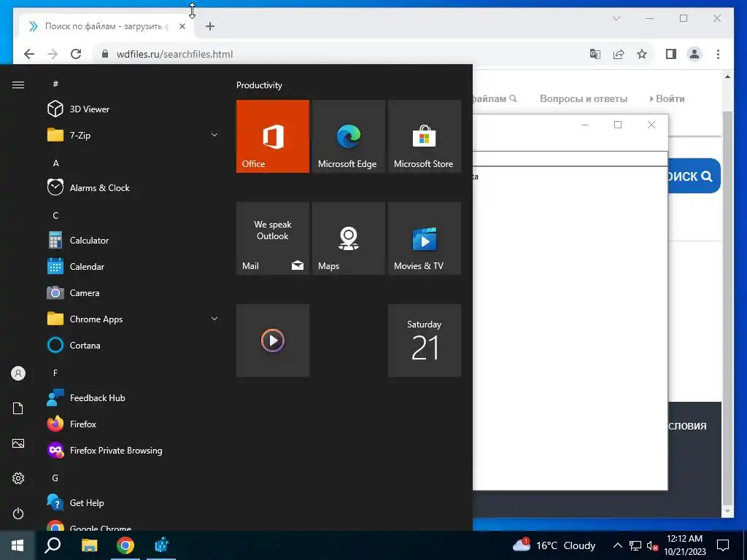
Task: Close the Поиск по файлам tab
Action: tap(182, 26)
